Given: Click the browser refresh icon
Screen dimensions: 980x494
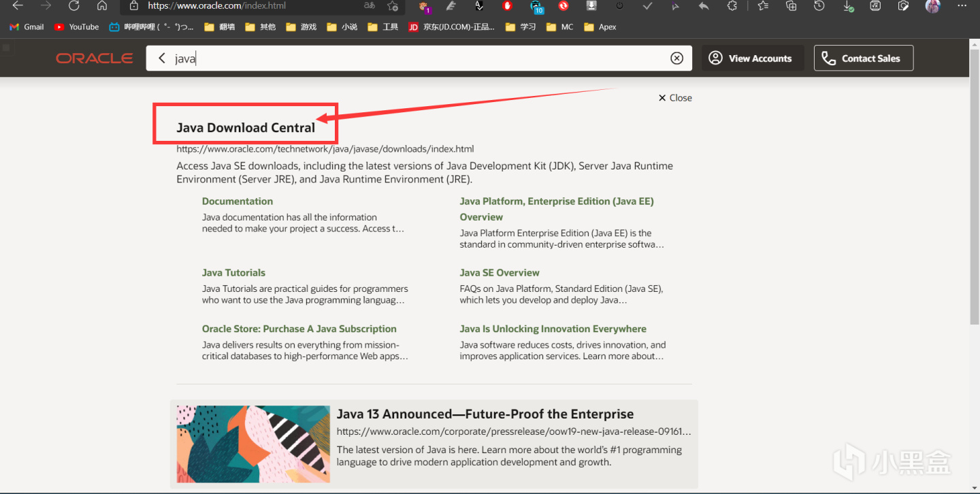Looking at the screenshot, I should 73,6.
